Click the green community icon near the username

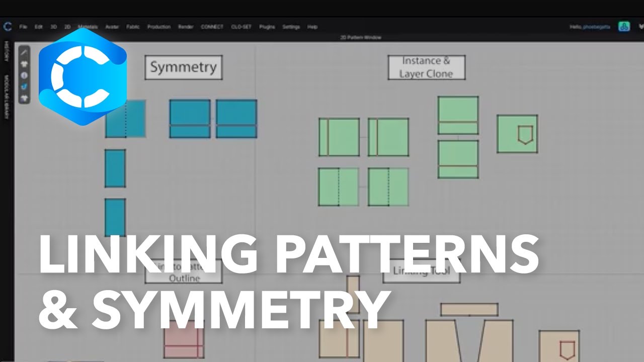pyautogui.click(x=624, y=27)
